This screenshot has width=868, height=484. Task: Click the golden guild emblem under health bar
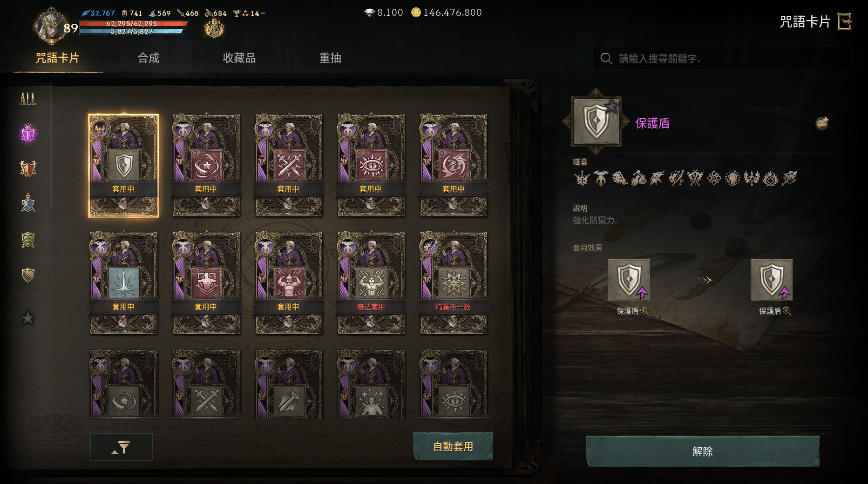214,29
